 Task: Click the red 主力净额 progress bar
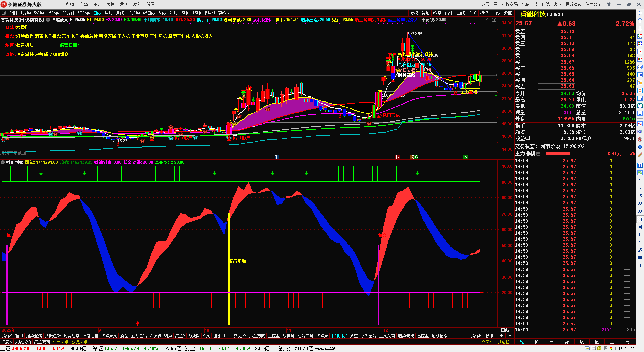click(558, 154)
